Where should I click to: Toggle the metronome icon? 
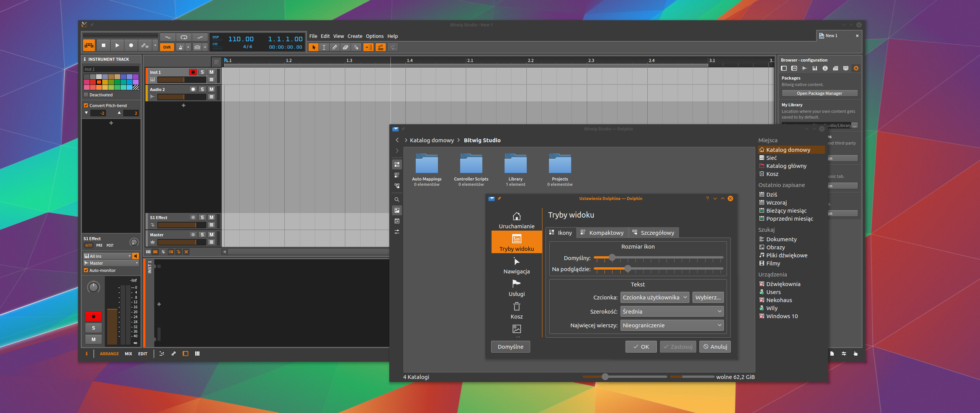tap(180, 47)
